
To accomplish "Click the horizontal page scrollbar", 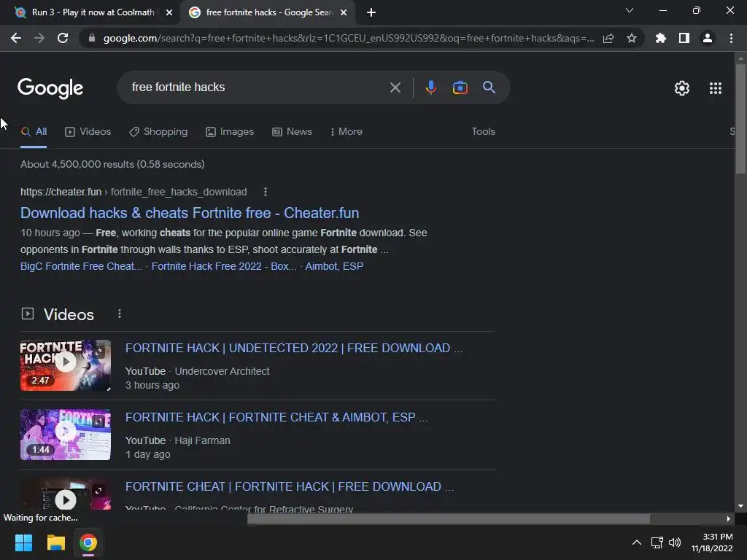I will [x=449, y=518].
